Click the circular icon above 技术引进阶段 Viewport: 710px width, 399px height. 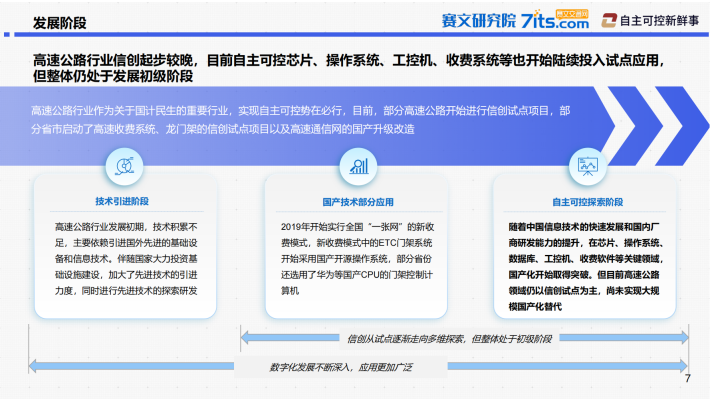(125, 166)
